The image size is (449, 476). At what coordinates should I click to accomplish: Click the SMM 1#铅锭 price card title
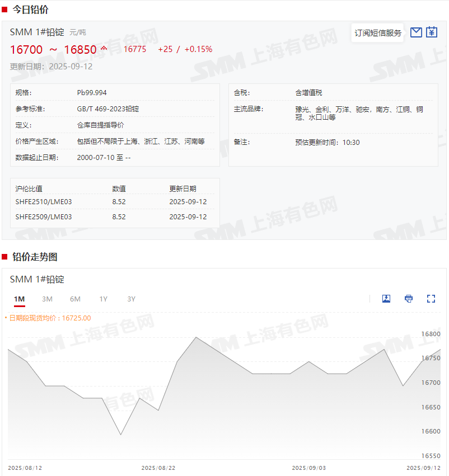coord(37,32)
